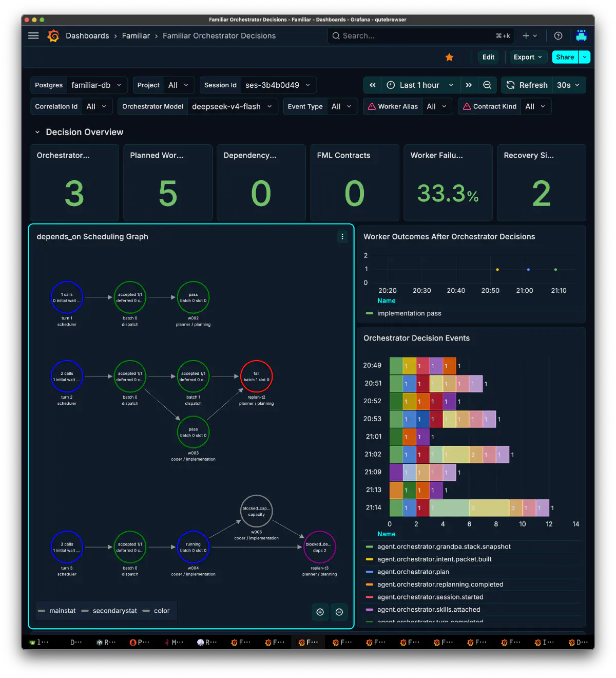This screenshot has height=678, width=616.
Task: Switch to the browser tab labeled M…
Action: (x=173, y=642)
